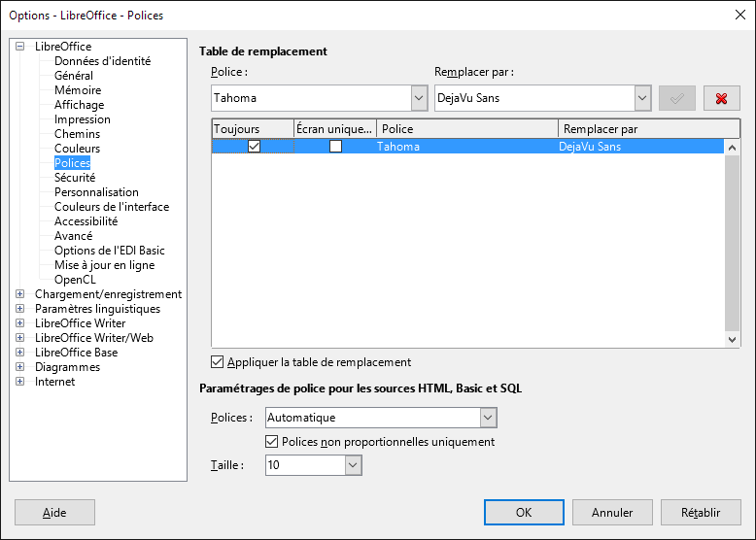Toggle the Écran uniquement checkbox for the Tahoma row
This screenshot has height=540, width=756.
tap(335, 146)
